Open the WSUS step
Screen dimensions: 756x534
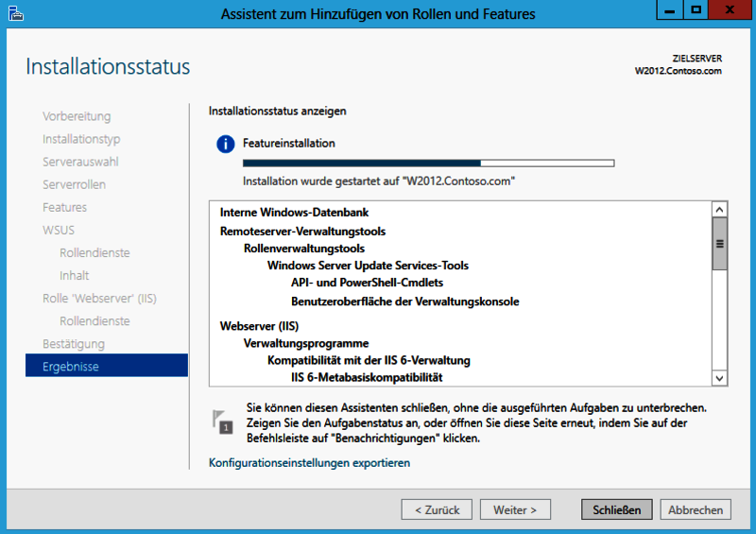tap(59, 230)
